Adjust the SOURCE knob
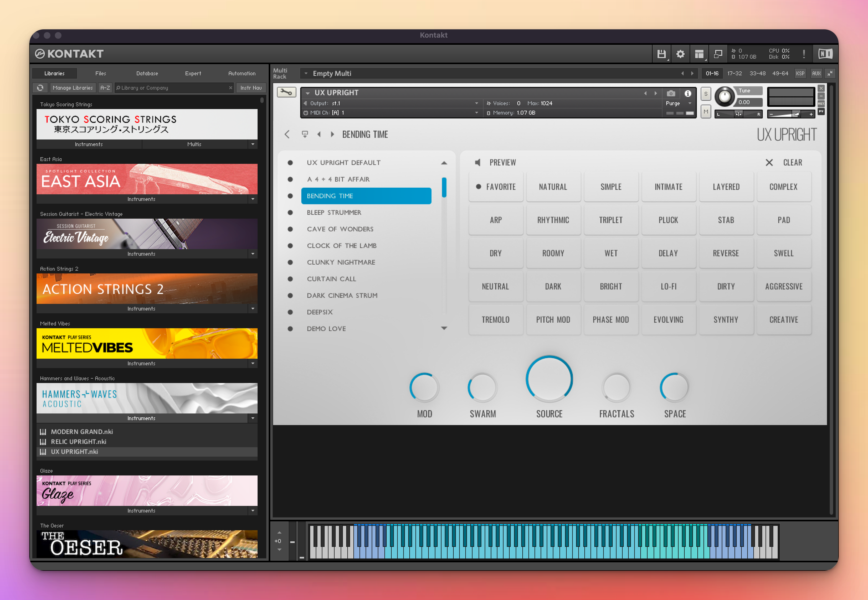868x600 pixels. tap(549, 379)
